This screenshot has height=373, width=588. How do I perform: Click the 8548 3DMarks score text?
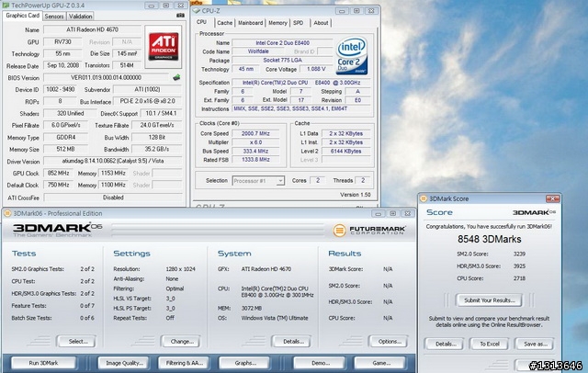click(x=489, y=239)
